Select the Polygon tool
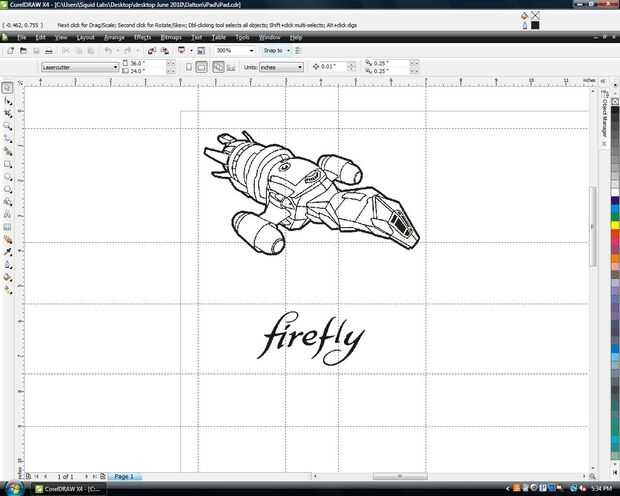The width and height of the screenshot is (620, 496). (x=8, y=189)
